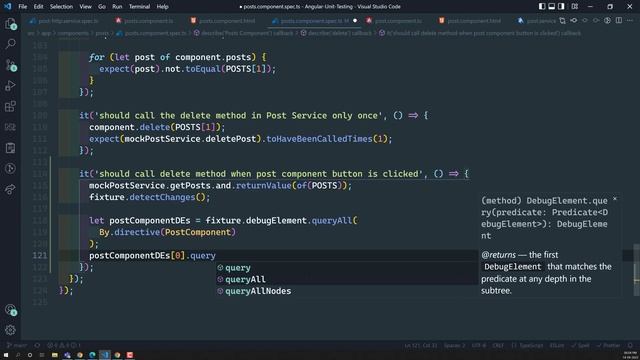The height and width of the screenshot is (360, 640).
Task: Open the Search view in activity bar
Action: coord(11,44)
